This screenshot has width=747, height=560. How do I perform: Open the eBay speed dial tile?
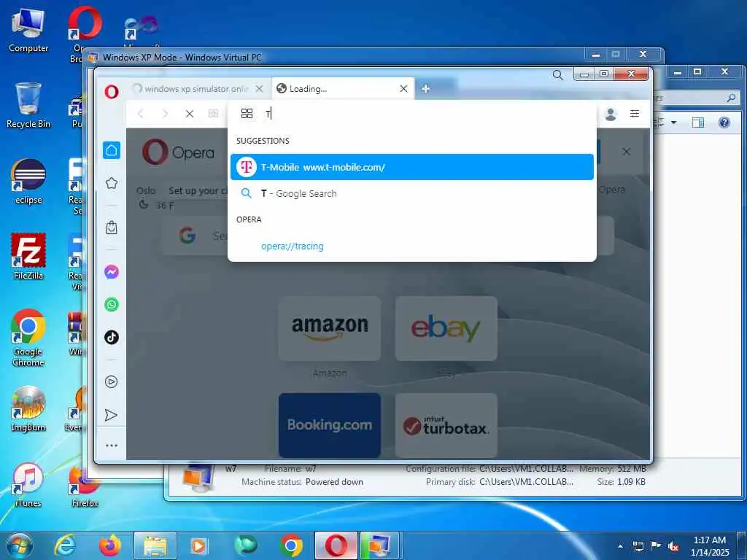(446, 328)
